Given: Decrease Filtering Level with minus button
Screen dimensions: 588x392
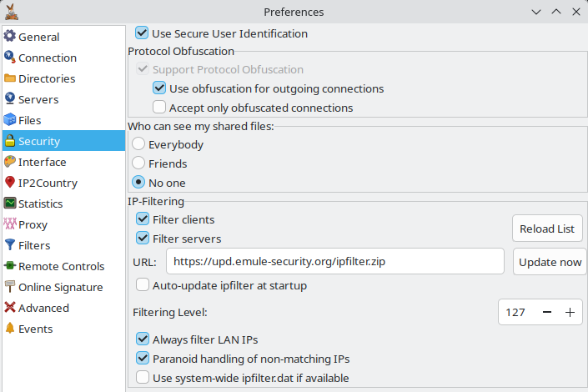Looking at the screenshot, I should 547,312.
